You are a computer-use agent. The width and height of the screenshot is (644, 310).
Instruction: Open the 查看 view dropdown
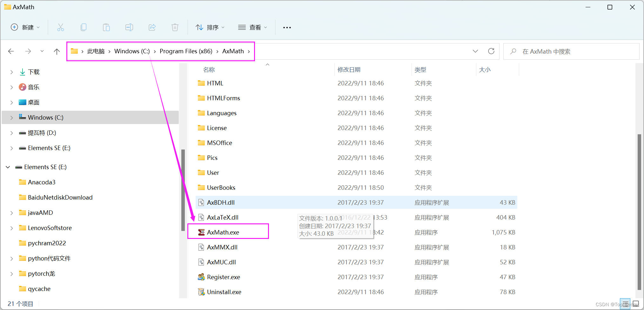(x=252, y=27)
